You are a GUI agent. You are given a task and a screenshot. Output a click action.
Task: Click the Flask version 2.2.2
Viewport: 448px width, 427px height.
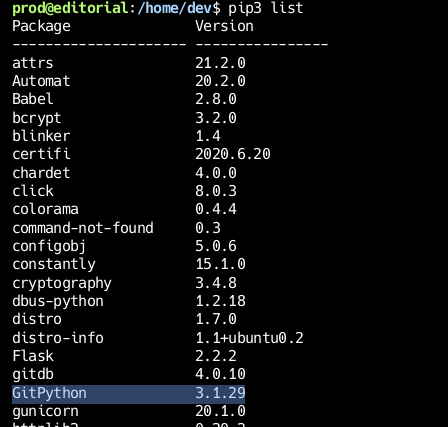pos(216,356)
